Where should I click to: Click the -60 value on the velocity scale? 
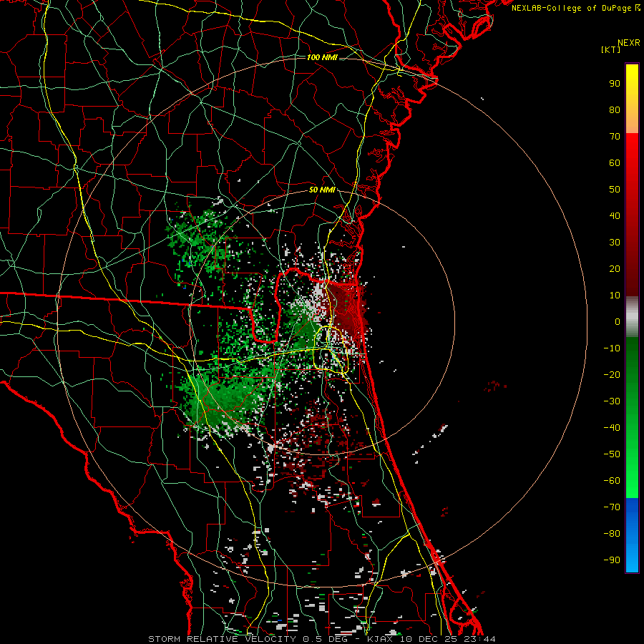(x=612, y=481)
